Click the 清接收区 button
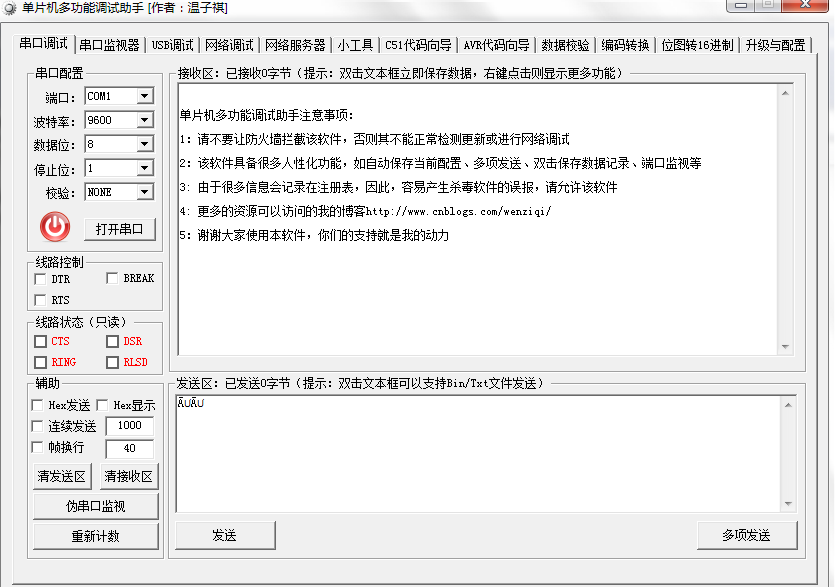Screen dimensions: 835x587 point(128,476)
